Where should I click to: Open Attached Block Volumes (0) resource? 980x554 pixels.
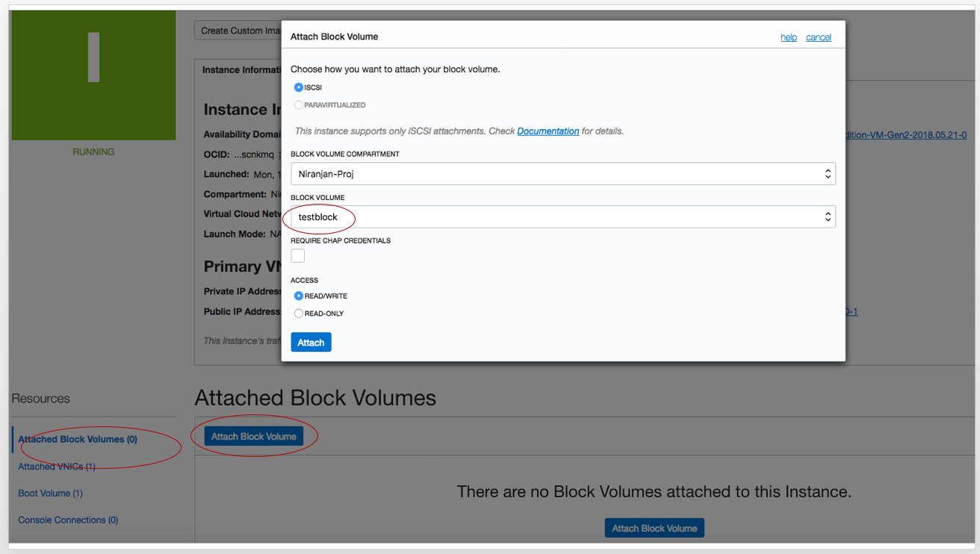pyautogui.click(x=78, y=439)
